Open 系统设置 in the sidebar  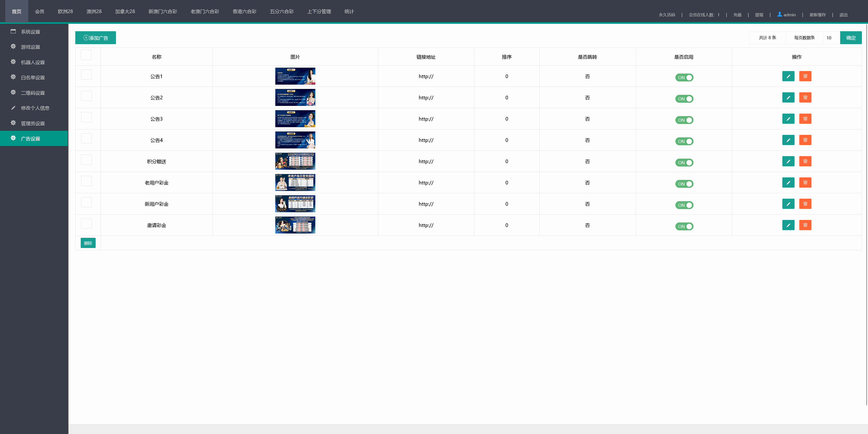point(30,32)
